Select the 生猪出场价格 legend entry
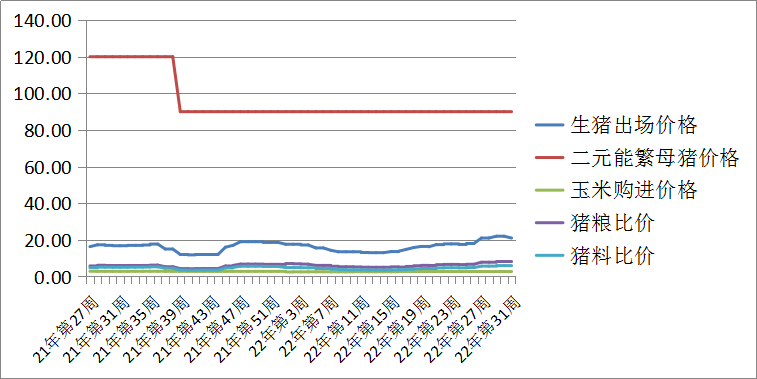Image resolution: width=757 pixels, height=379 pixels. (616, 125)
